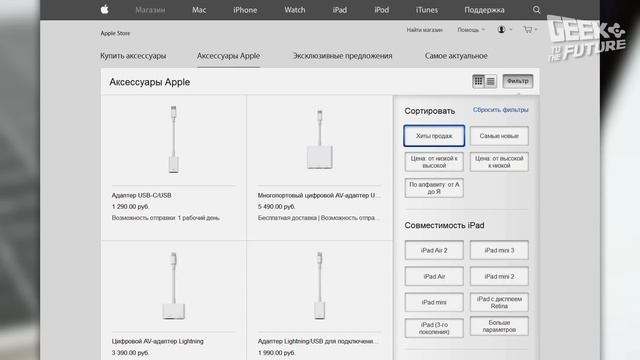Click Возможность отправки: 1 рабочий день
Image resolution: width=640 pixels, height=360 pixels.
pos(166,218)
